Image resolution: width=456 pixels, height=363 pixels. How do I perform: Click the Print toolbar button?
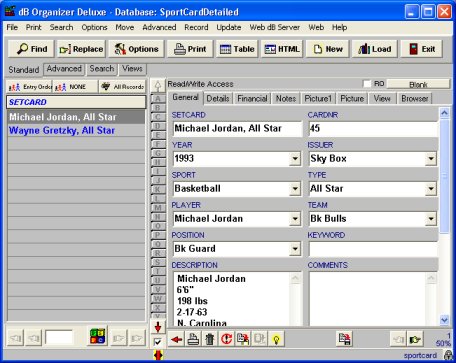[x=190, y=49]
